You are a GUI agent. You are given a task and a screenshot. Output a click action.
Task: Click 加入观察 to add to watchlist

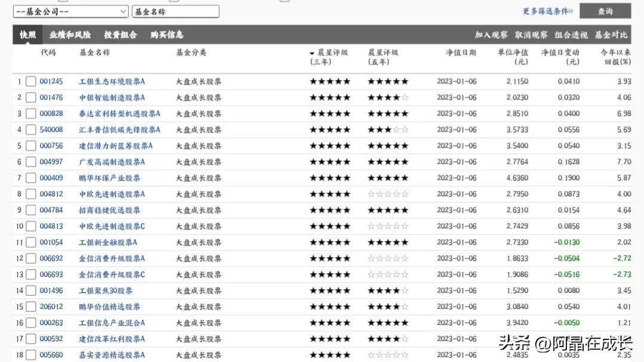point(491,35)
